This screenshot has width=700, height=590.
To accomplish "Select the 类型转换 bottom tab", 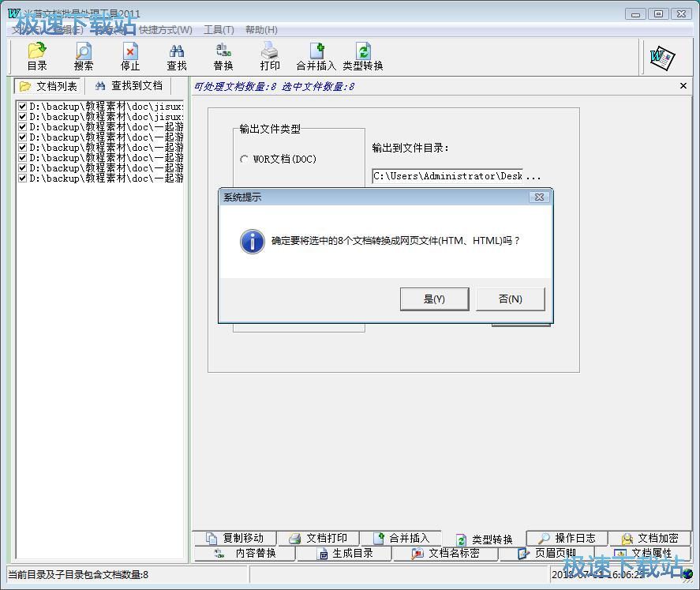I will click(484, 539).
